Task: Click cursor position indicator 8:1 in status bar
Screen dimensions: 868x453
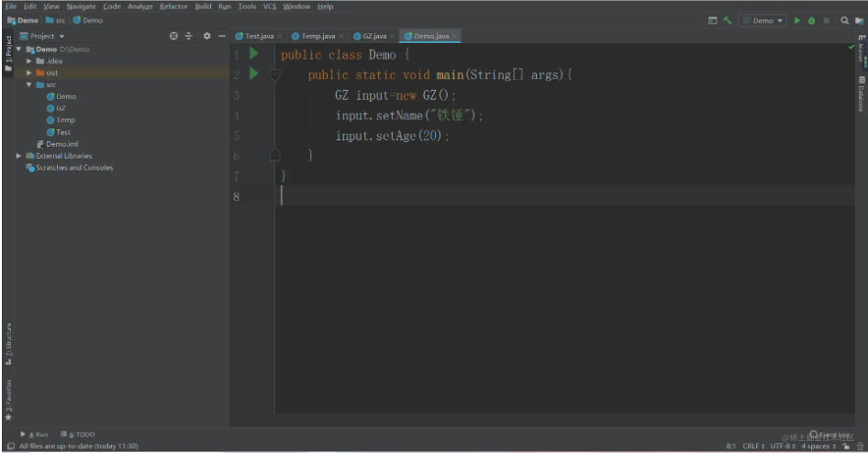Action: coord(730,446)
